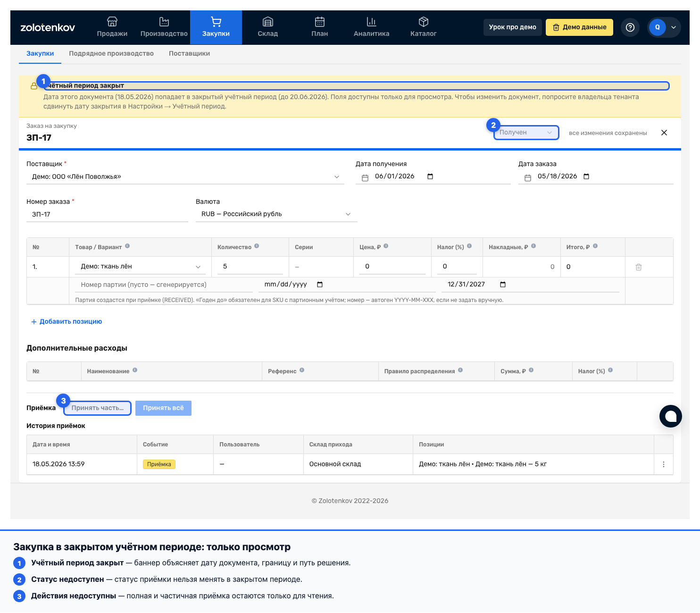Click the Принять часть… button
The width and height of the screenshot is (700, 613).
98,408
